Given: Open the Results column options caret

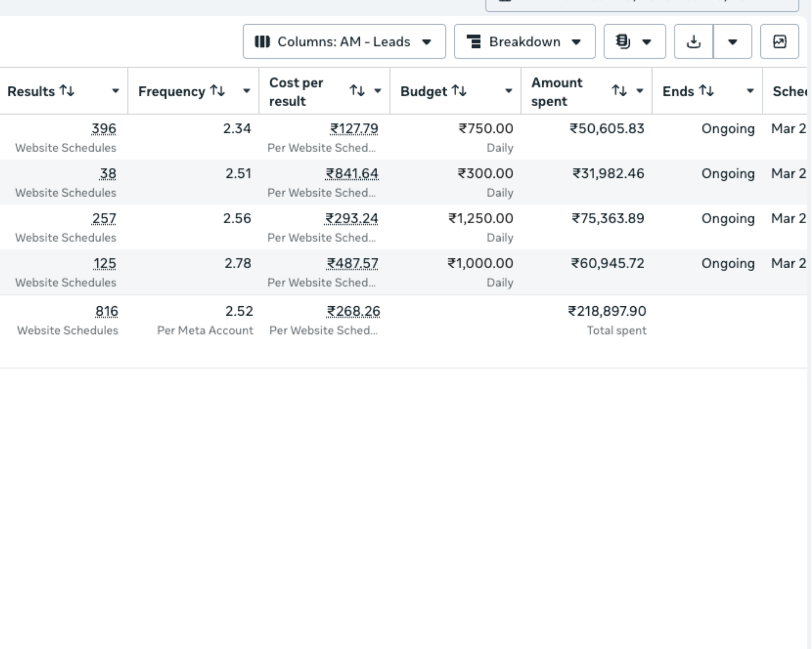Looking at the screenshot, I should (x=115, y=91).
